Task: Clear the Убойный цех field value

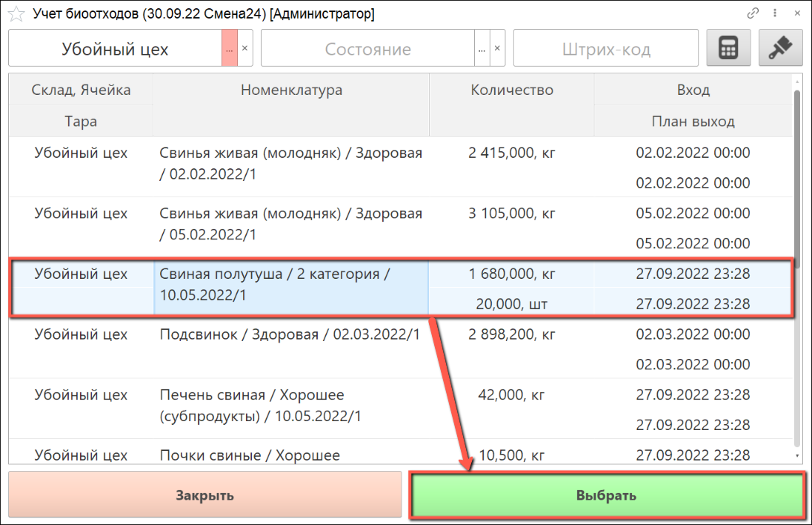Action: [x=245, y=49]
